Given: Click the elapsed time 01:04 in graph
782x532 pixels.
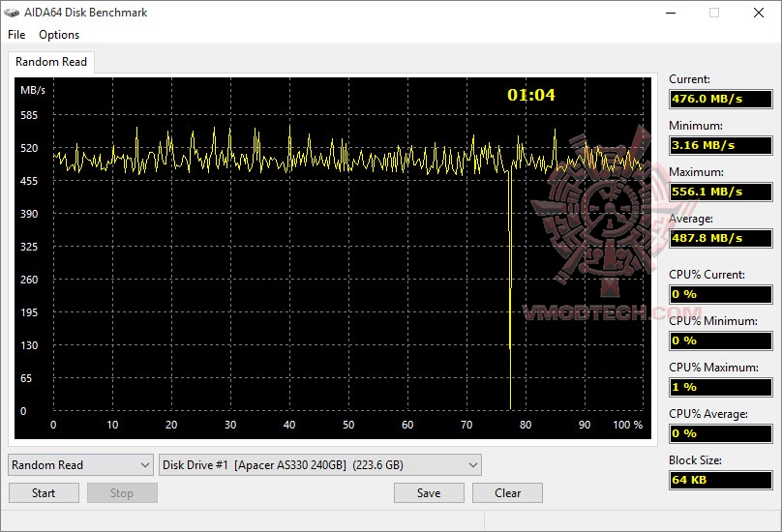Looking at the screenshot, I should [x=531, y=95].
